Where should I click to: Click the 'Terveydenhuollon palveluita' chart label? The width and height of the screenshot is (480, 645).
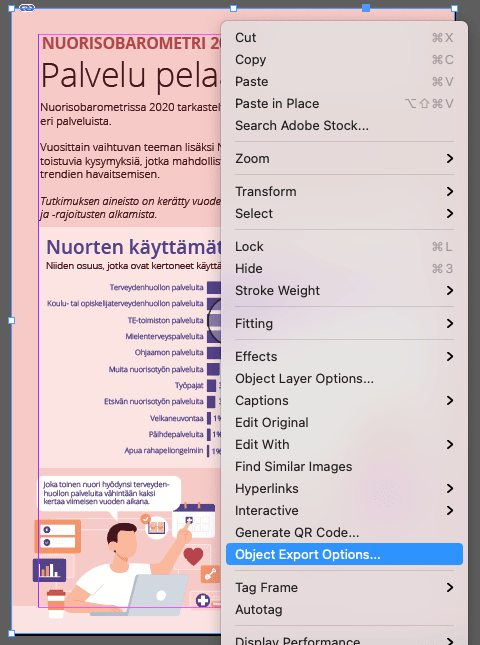pyautogui.click(x=156, y=288)
